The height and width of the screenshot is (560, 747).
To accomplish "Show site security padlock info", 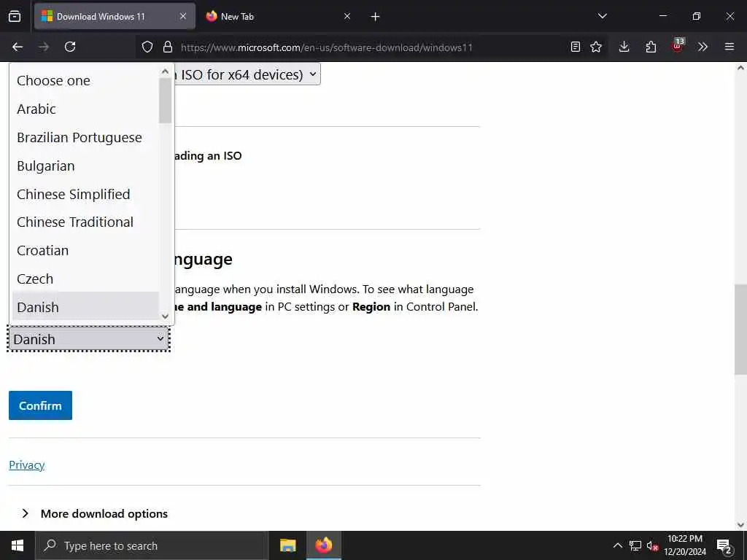I will [168, 47].
